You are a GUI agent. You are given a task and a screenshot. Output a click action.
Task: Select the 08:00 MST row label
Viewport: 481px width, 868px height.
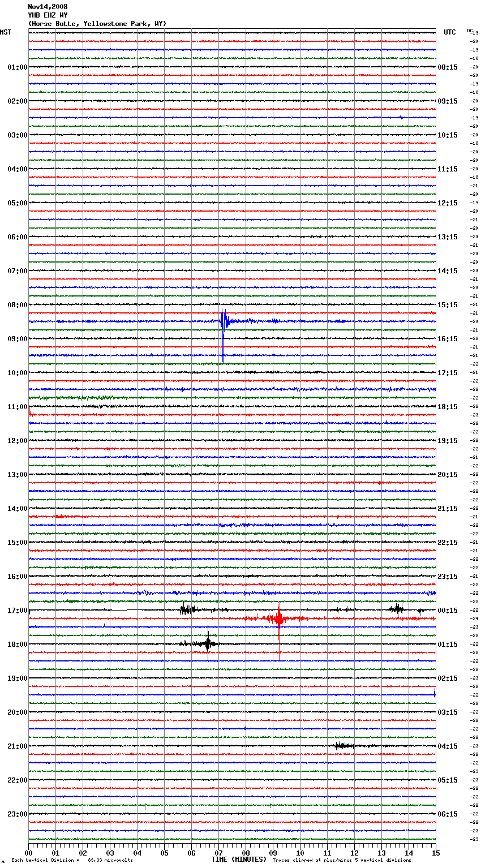click(x=17, y=305)
